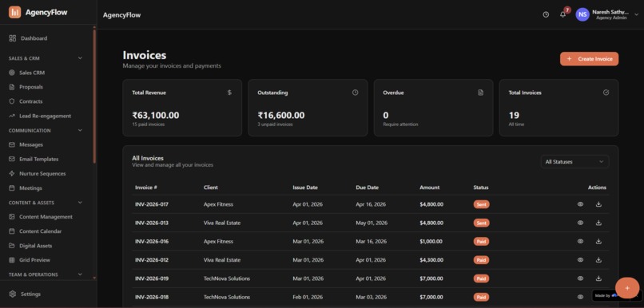Download invoice INV-2026-019
Screen dimensions: 644x308
coord(598,278)
